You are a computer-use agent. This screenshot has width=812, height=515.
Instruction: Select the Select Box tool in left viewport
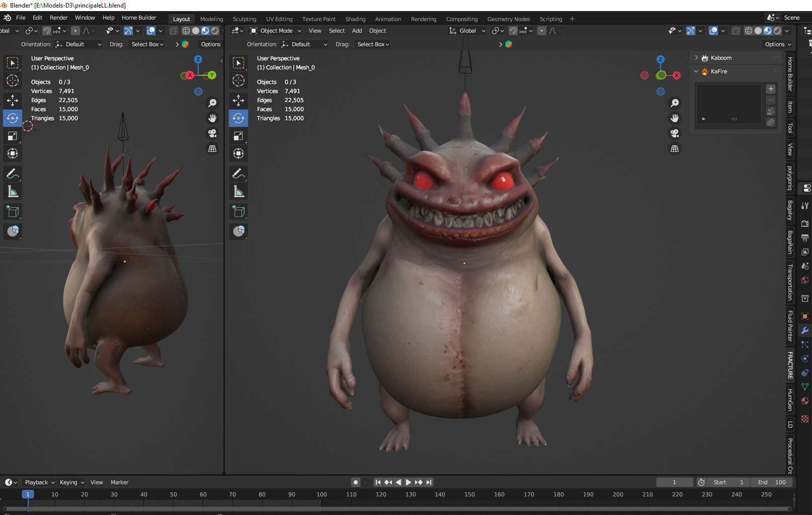point(13,63)
